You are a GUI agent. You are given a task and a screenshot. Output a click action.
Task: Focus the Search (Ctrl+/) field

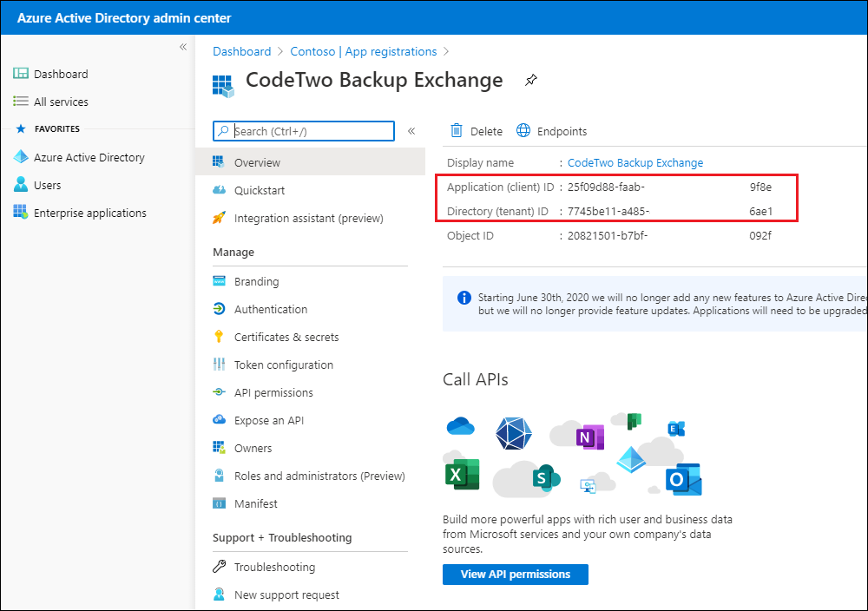point(304,131)
